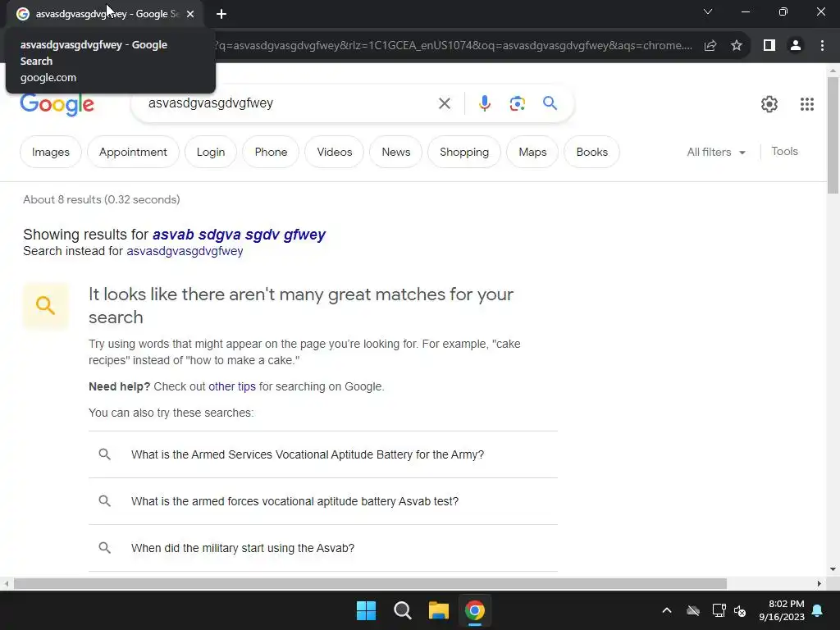Select the Appointment filter chip
840x630 pixels.
coord(133,152)
